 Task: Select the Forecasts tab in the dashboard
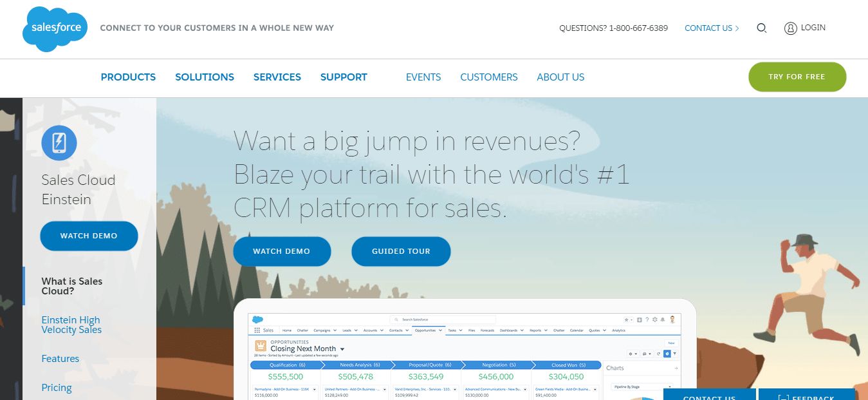click(x=487, y=330)
